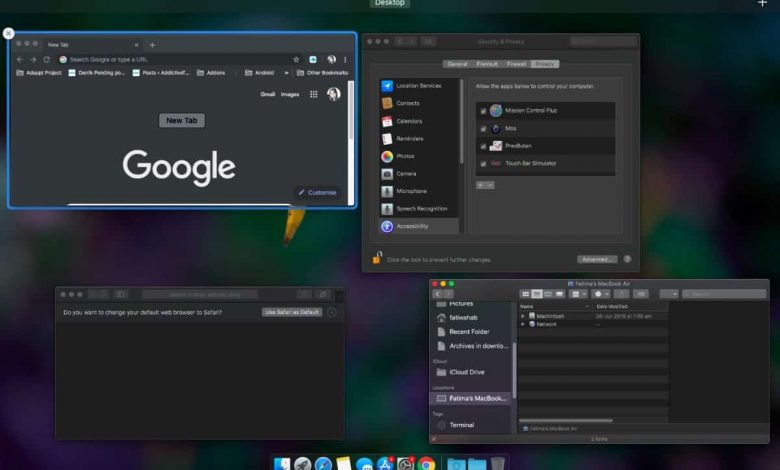
Task: Open the Chrome three-dot menu
Action: pos(345,60)
